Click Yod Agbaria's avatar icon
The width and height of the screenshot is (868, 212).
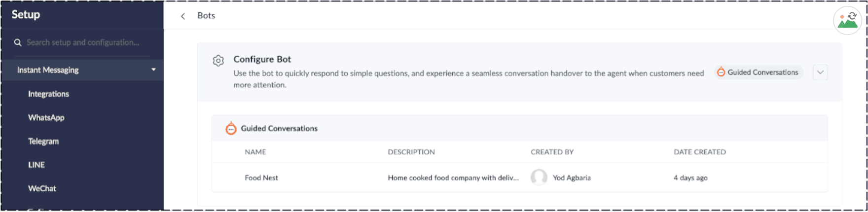pos(539,177)
